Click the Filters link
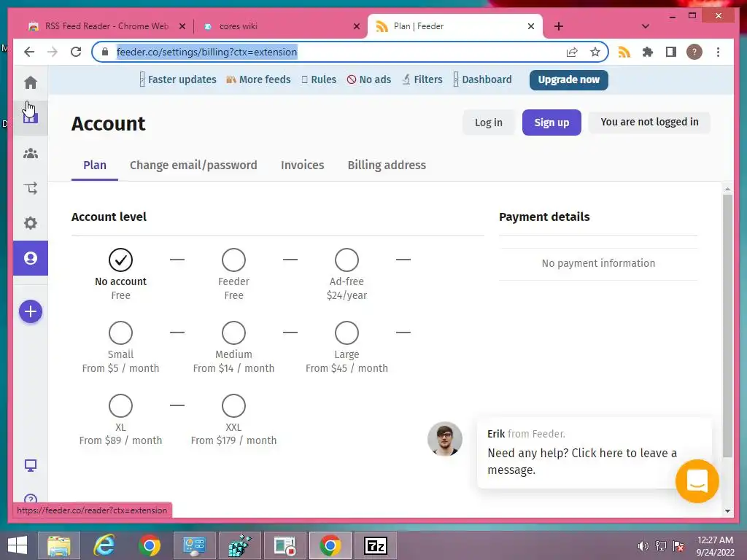 (422, 79)
